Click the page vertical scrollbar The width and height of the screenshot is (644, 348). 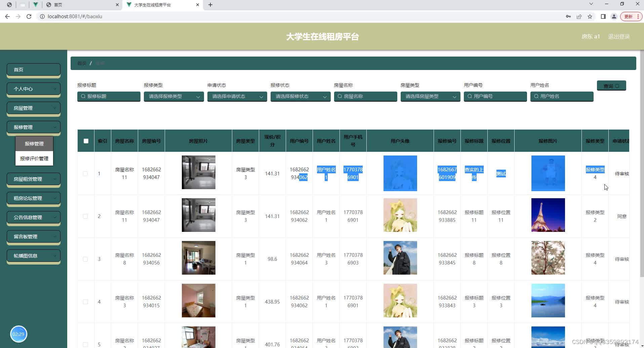pos(642,163)
